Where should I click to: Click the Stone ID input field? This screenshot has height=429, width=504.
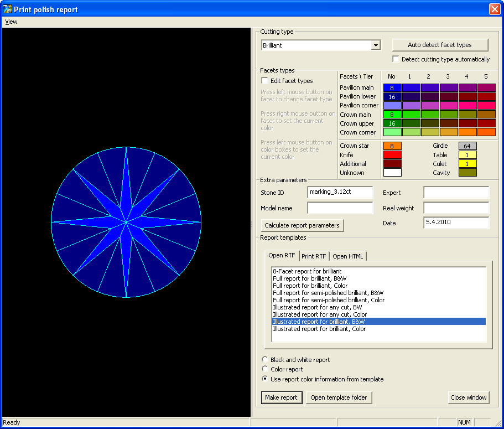tap(340, 192)
